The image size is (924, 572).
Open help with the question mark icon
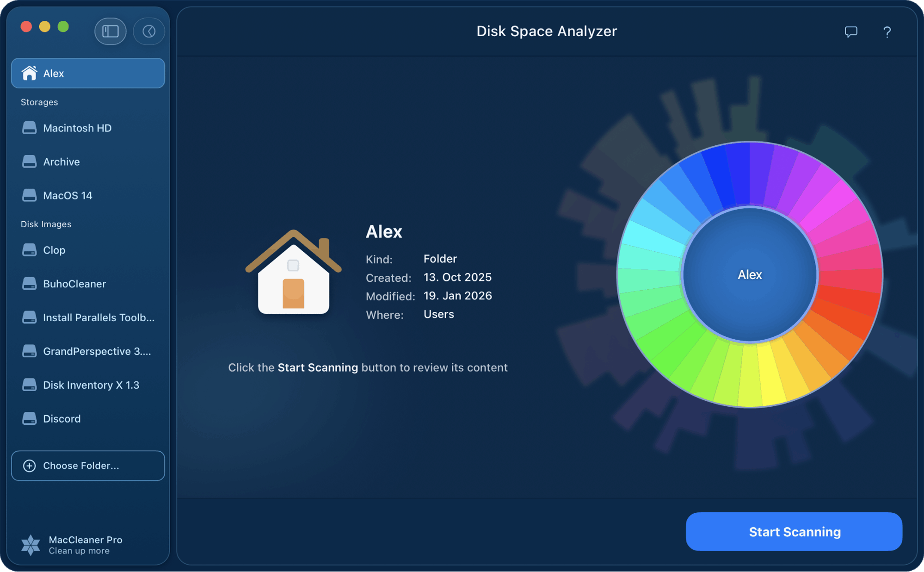(x=887, y=32)
